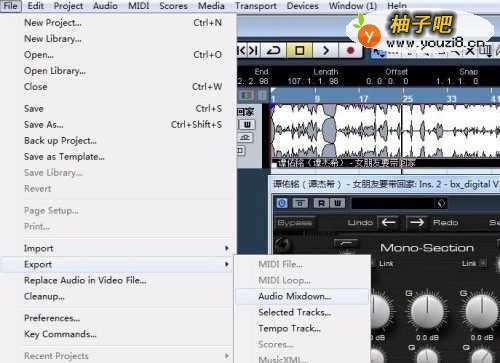Click the middle 0.0 dB gain value
The height and width of the screenshot is (363, 500).
pos(427,338)
